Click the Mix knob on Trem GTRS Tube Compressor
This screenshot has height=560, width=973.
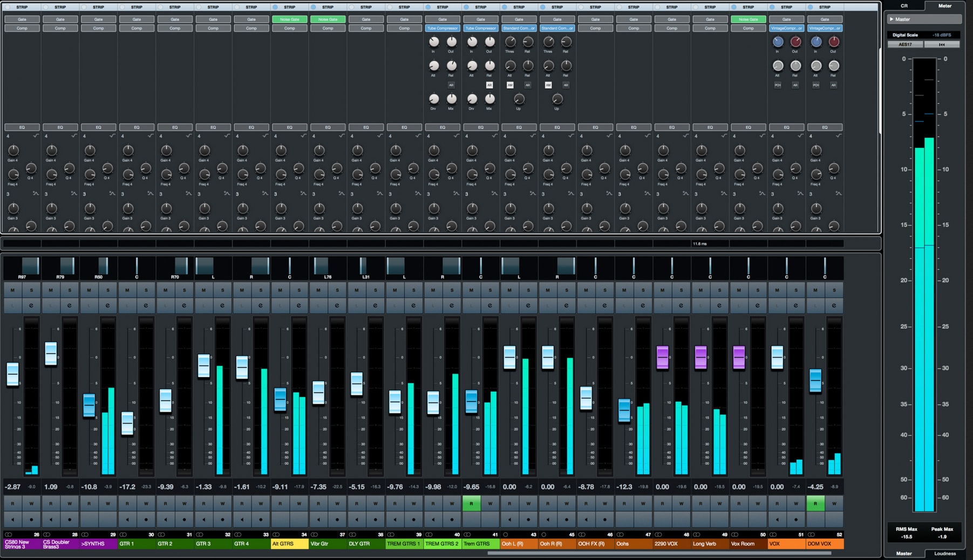(489, 99)
